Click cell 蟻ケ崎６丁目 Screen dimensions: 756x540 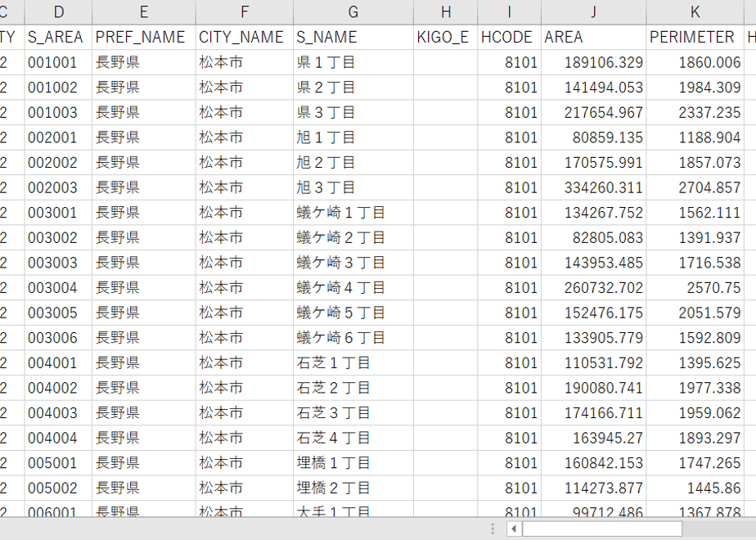point(353,337)
